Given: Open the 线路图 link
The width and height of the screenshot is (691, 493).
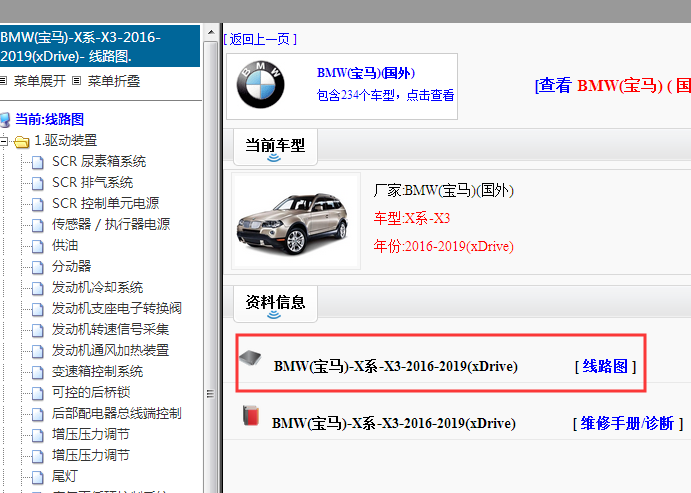Looking at the screenshot, I should (x=605, y=366).
